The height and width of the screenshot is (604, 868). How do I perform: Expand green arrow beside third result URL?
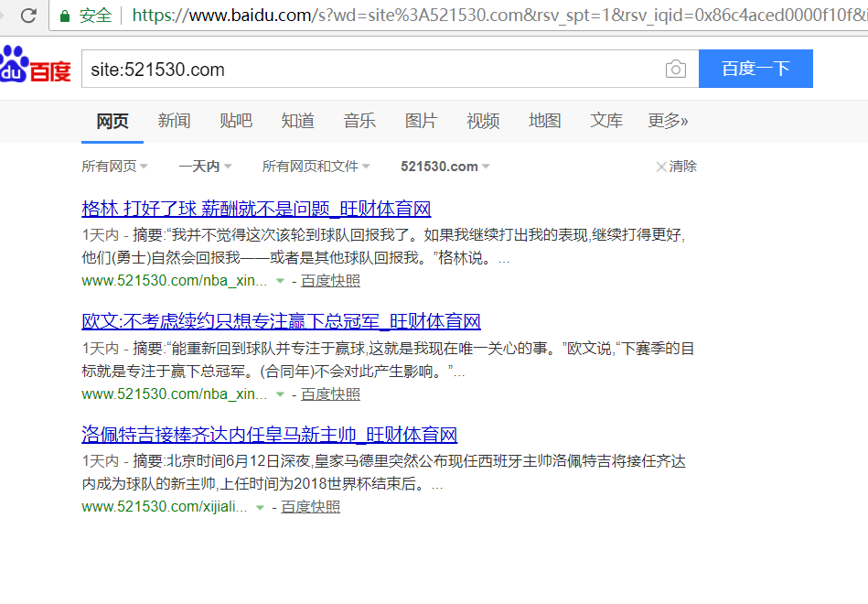point(260,507)
